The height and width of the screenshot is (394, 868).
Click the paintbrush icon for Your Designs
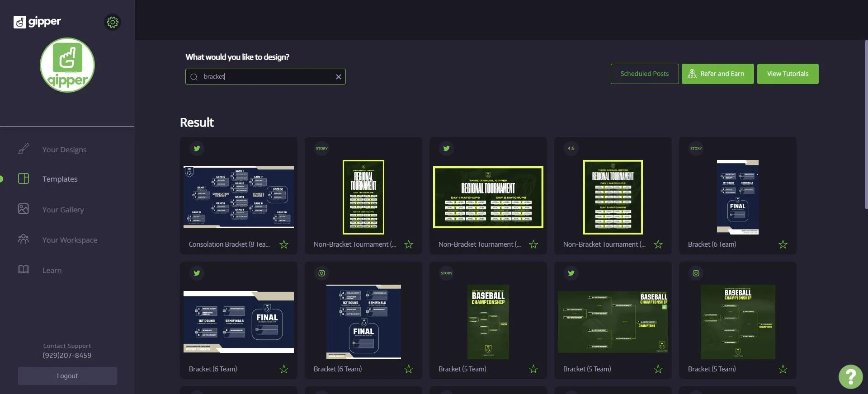click(x=24, y=149)
